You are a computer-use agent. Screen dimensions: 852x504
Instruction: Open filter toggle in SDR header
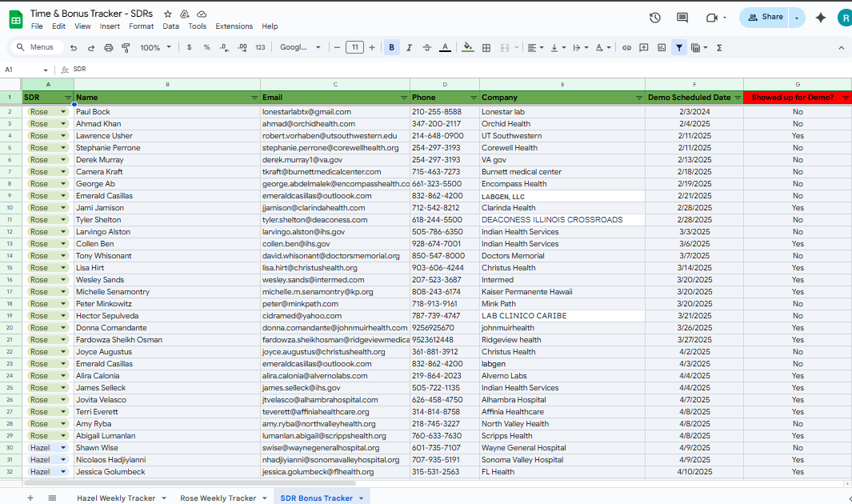click(x=68, y=98)
